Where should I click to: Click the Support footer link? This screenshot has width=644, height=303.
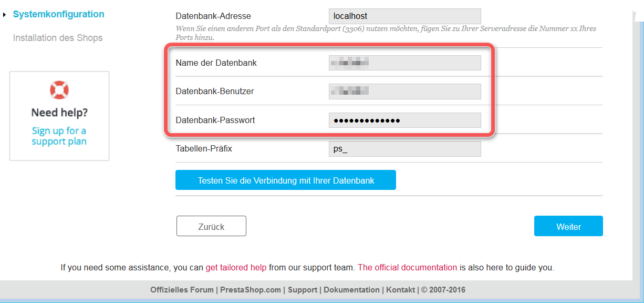[x=302, y=289]
